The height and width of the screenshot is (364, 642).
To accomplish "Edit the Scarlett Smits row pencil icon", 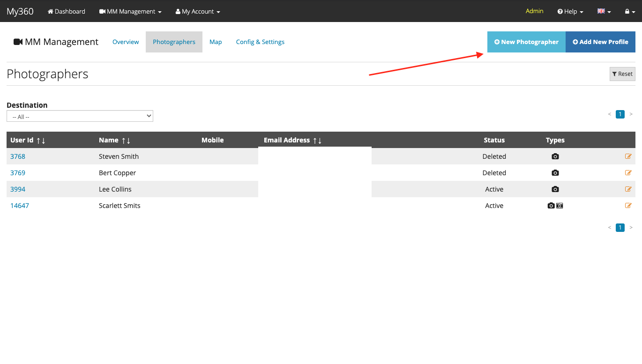I will 628,206.
